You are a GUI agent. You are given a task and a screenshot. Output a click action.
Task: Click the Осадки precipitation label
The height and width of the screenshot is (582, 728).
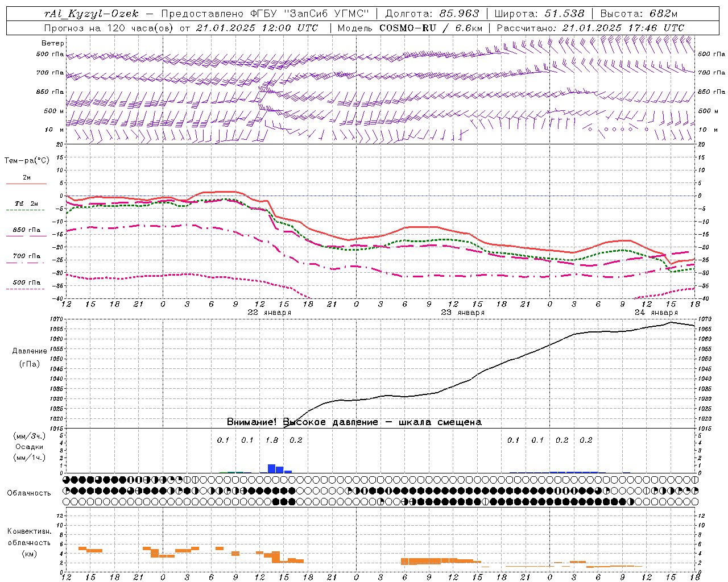point(30,447)
